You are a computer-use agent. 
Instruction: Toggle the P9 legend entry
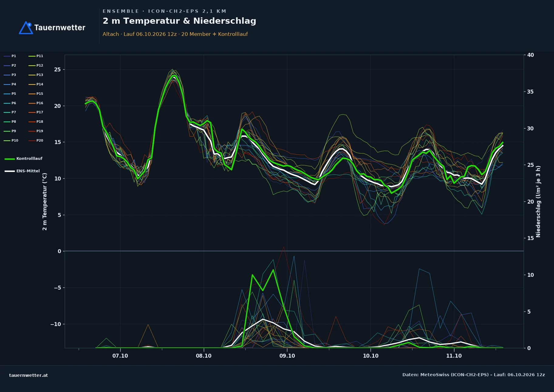tap(10, 131)
